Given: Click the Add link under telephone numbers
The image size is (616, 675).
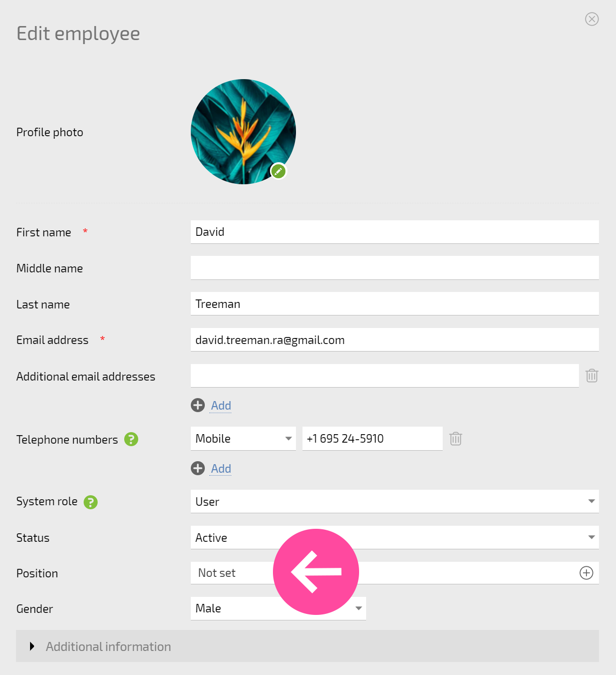Looking at the screenshot, I should point(221,469).
